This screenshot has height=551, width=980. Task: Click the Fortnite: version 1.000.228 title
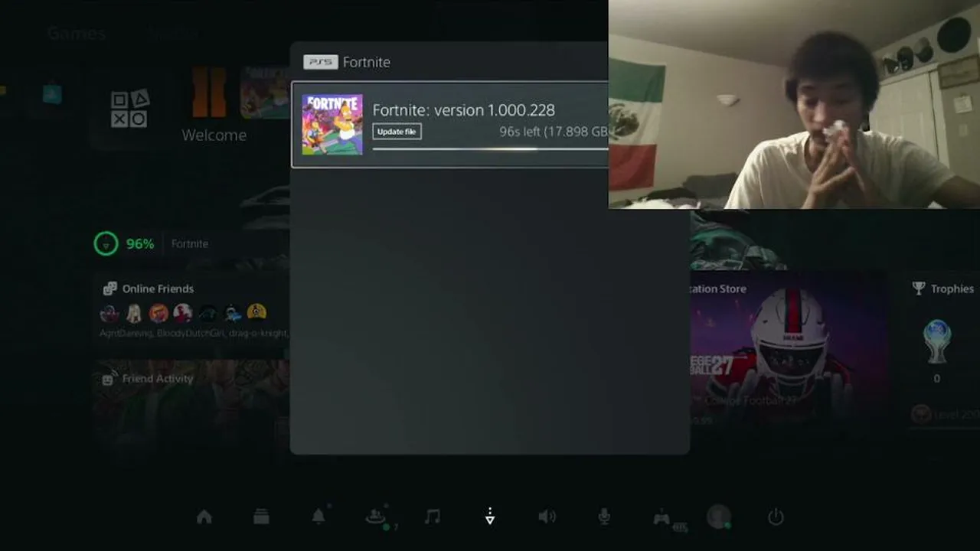point(463,110)
